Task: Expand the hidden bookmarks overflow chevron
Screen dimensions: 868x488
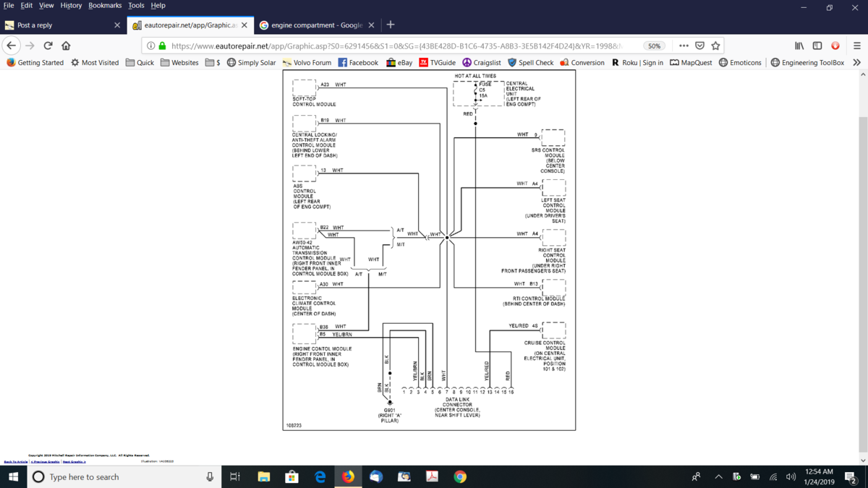Action: click(857, 62)
